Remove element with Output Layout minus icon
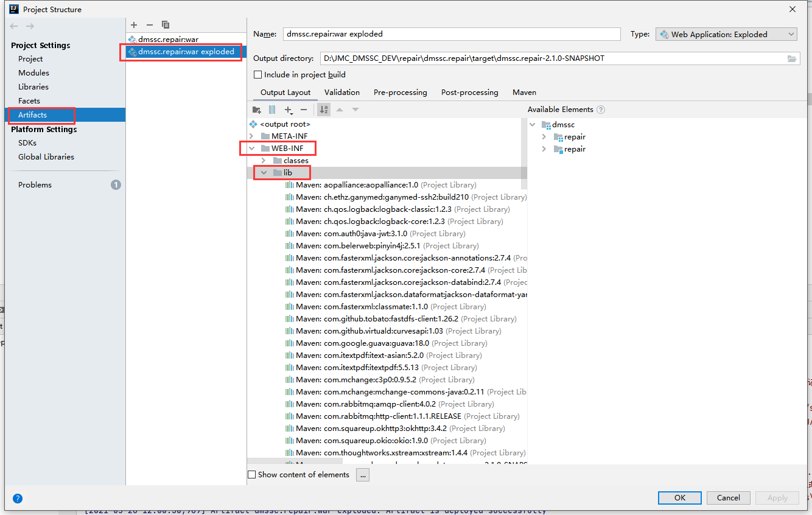Screen dimensions: 812x515 tap(304, 110)
